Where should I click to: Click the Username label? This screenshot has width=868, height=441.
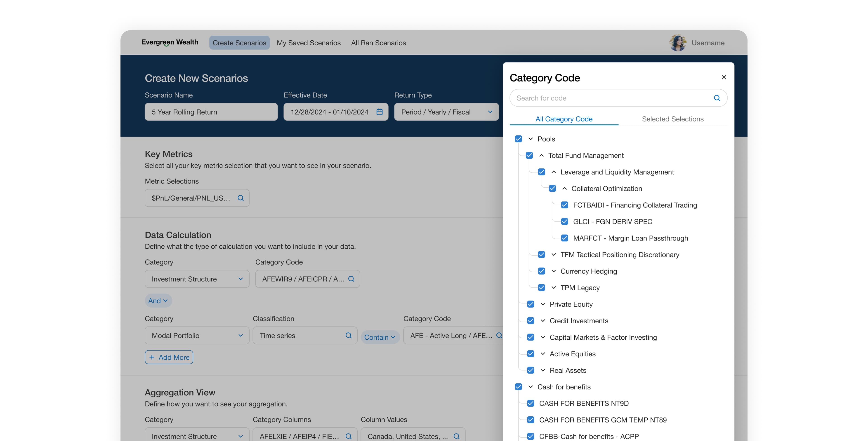708,43
